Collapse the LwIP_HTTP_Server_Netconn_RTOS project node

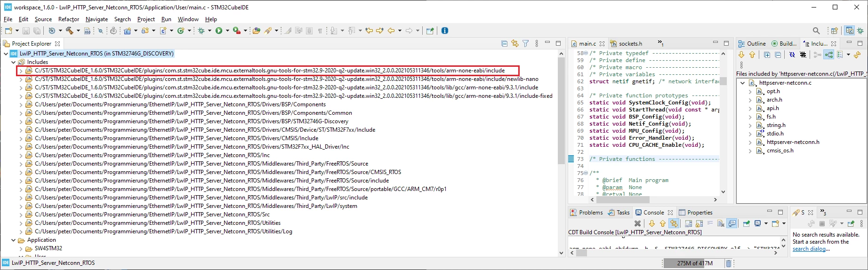pos(6,54)
